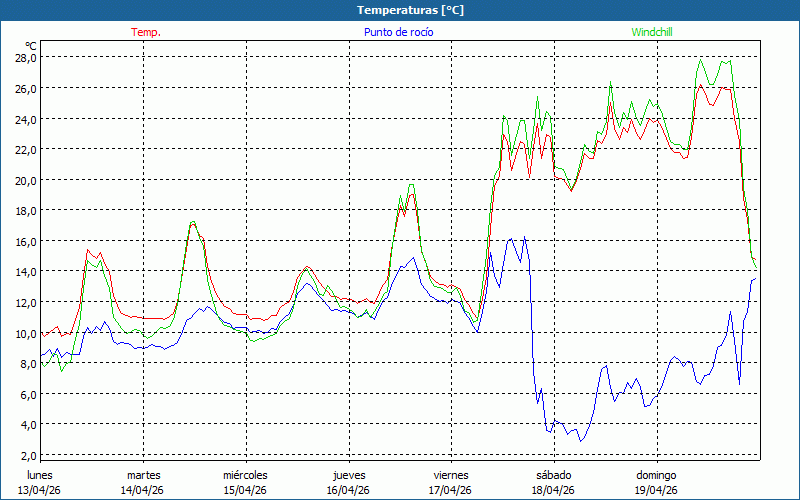Click the °C unit label above the axis
Image resolution: width=800 pixels, height=500 pixels.
tap(30, 46)
